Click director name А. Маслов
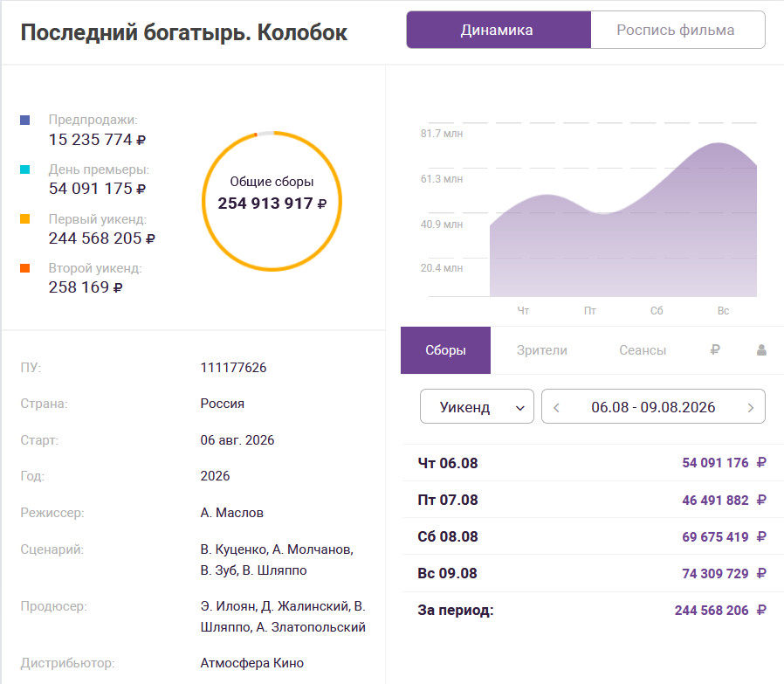 pyautogui.click(x=232, y=513)
